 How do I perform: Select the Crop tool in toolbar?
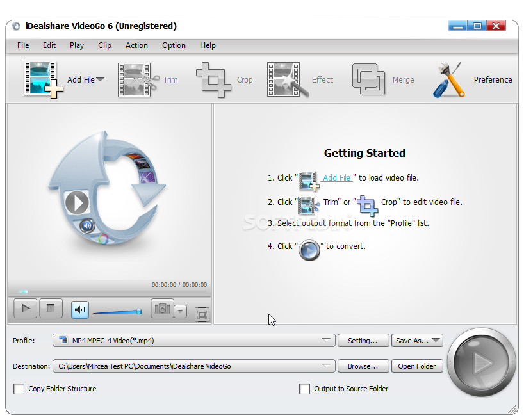pos(213,80)
